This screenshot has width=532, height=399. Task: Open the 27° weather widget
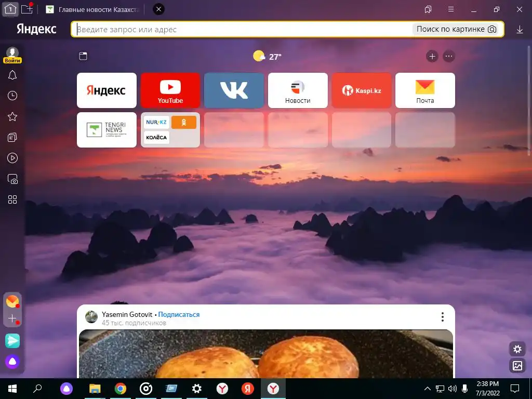tap(268, 56)
